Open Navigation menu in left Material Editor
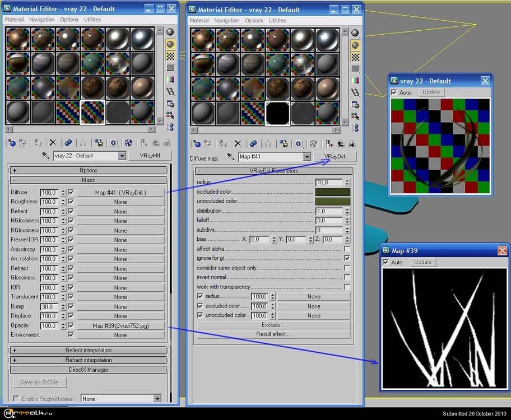 coord(42,20)
